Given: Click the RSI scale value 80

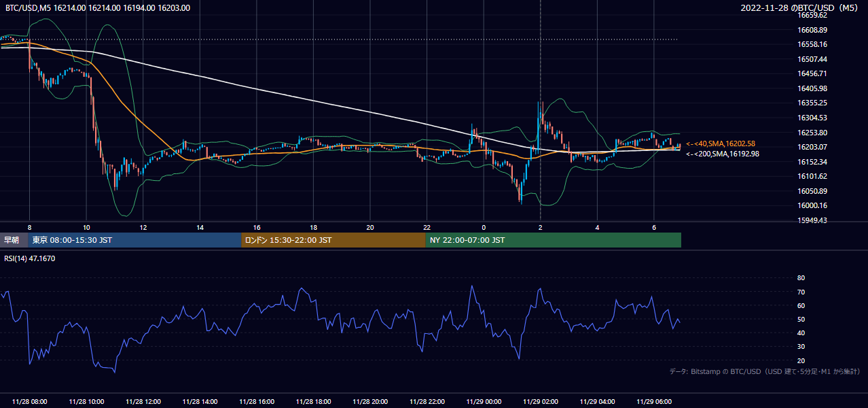Looking at the screenshot, I should 801,278.
